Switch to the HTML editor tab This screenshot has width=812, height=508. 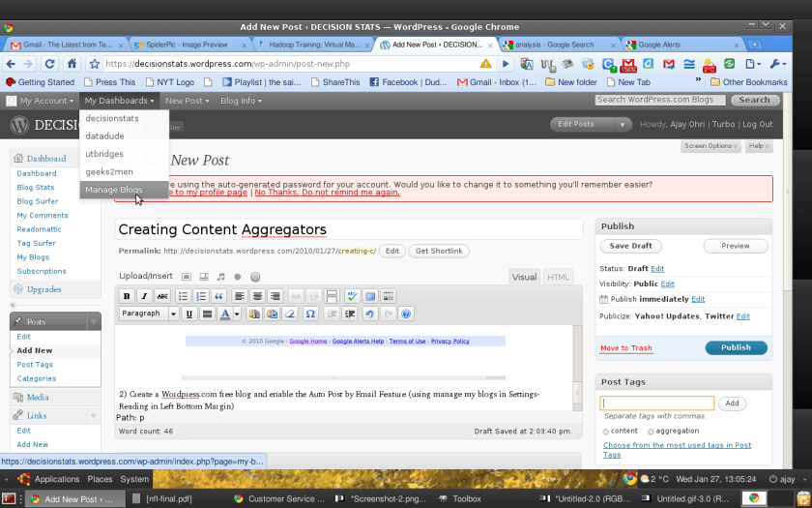(559, 277)
